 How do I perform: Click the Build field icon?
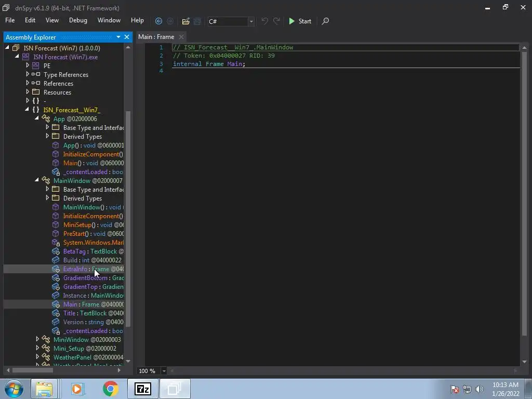pos(56,260)
